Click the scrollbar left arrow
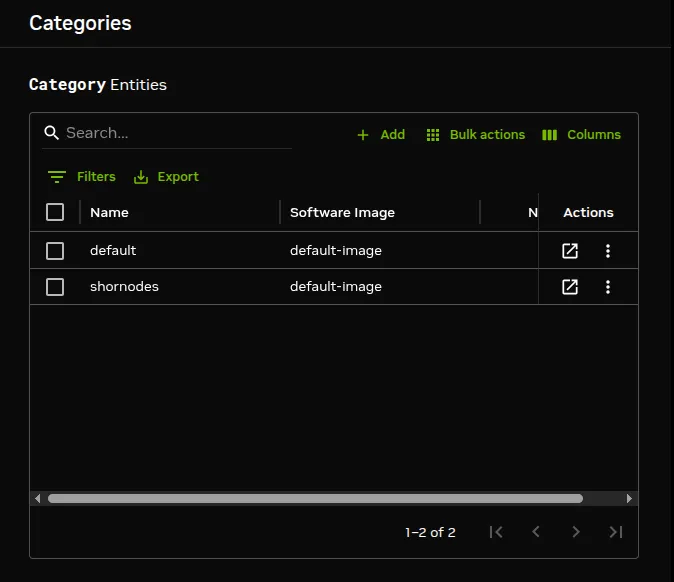674x582 pixels. click(38, 499)
